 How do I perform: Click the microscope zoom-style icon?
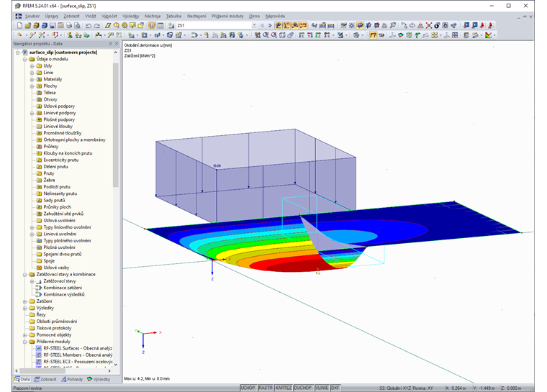pyautogui.click(x=340, y=35)
